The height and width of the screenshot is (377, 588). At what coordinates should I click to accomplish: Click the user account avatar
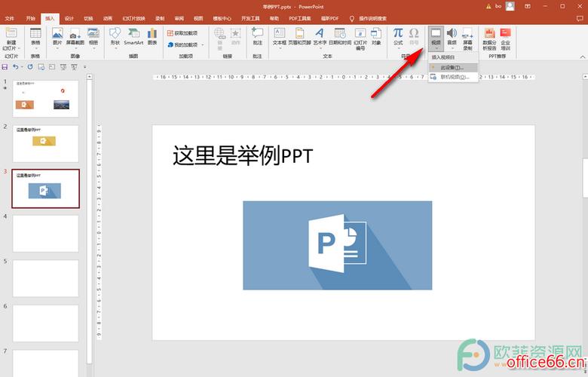[x=510, y=6]
